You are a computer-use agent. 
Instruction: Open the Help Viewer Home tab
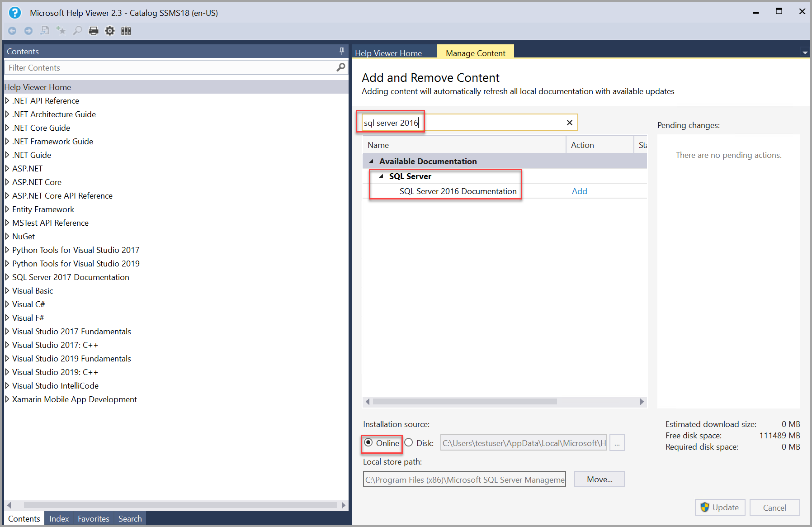pyautogui.click(x=388, y=53)
